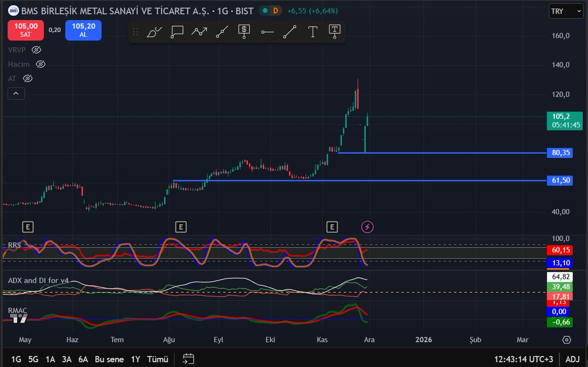588x367 pixels.
Task: Click the 61,50 price axis label
Action: tap(561, 181)
